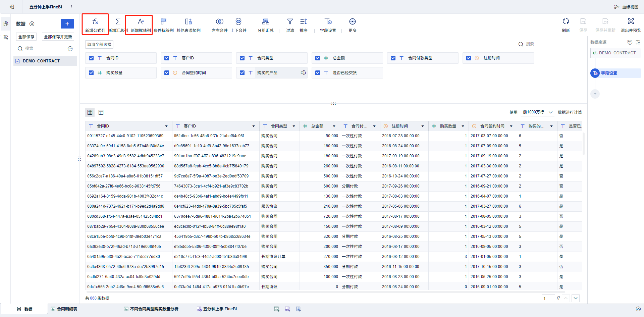Click field list 搜索 search box

pyautogui.click(x=550, y=44)
